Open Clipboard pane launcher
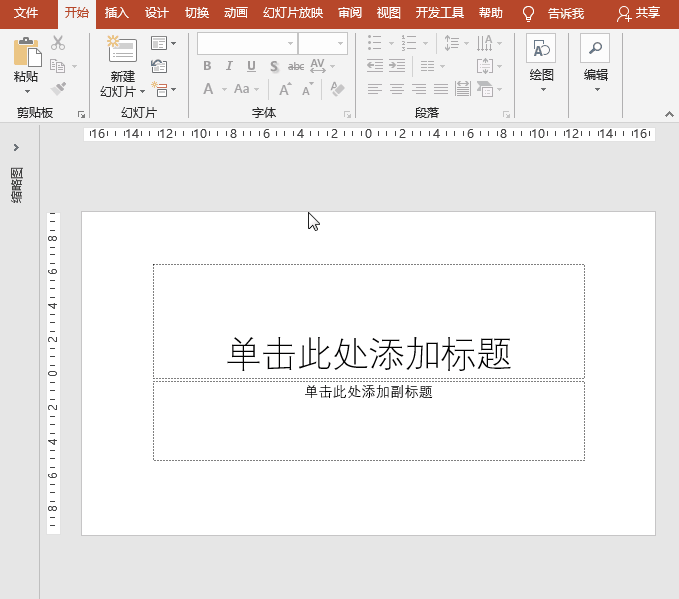Image resolution: width=679 pixels, height=599 pixels. tap(81, 114)
